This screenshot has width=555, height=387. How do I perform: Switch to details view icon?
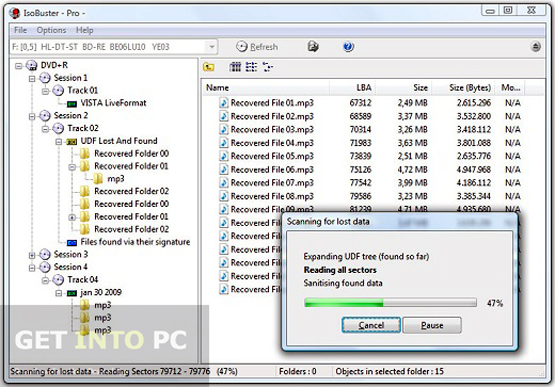tap(268, 67)
